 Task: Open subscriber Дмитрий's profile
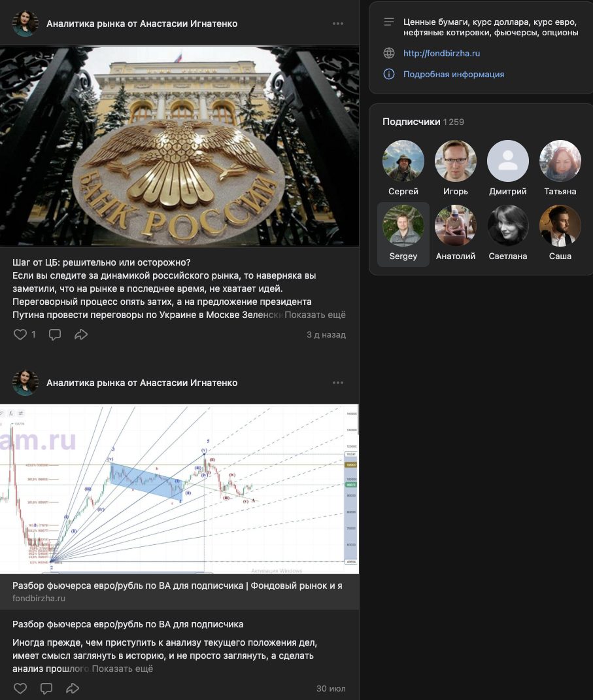click(x=508, y=169)
